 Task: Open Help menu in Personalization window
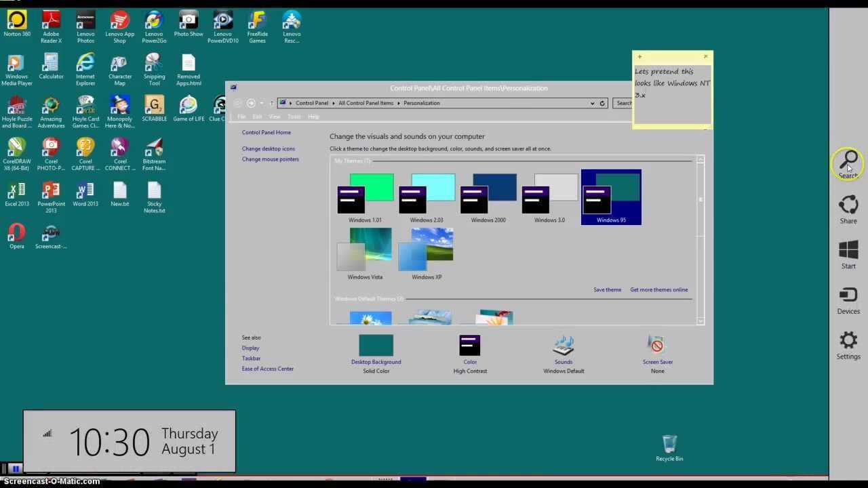(313, 117)
